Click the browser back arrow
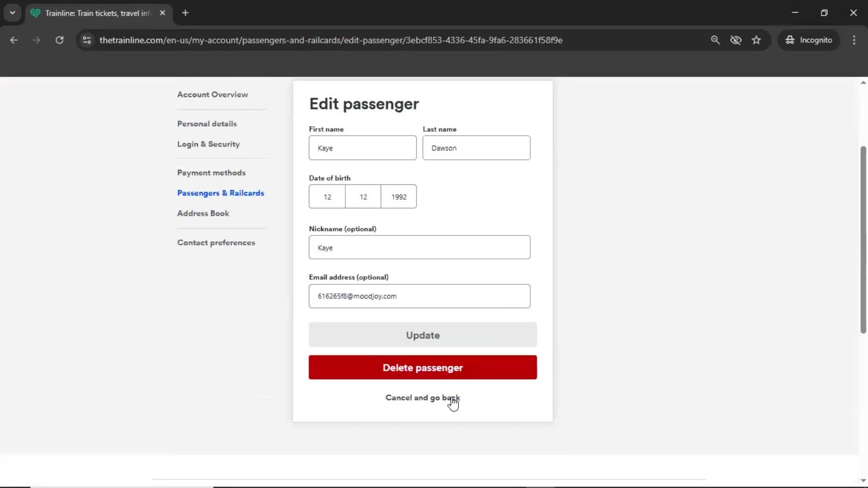Image resolution: width=868 pixels, height=488 pixels. [14, 40]
